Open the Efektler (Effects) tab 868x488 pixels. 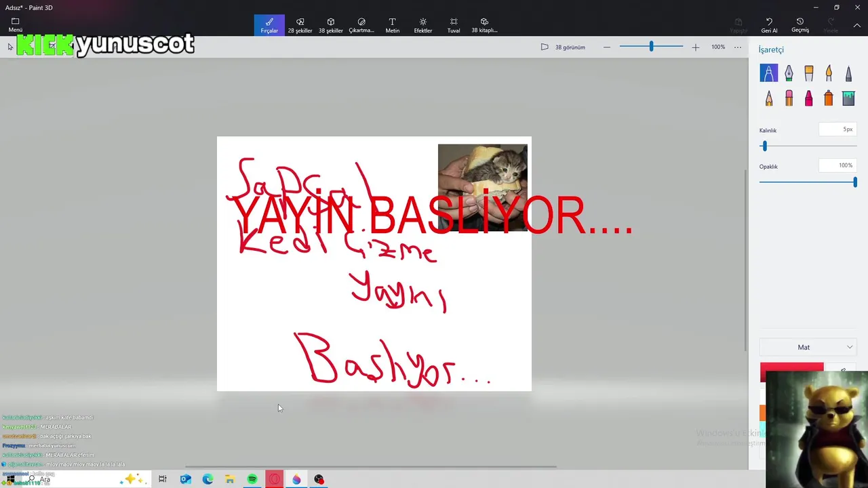(x=423, y=25)
